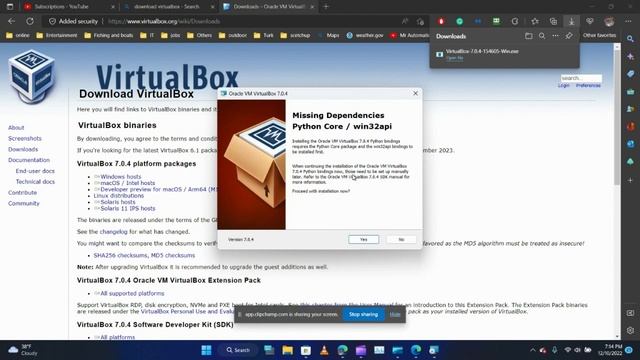640x360 pixels.
Task: Search downloads using the magnifier icon
Action: [x=542, y=36]
